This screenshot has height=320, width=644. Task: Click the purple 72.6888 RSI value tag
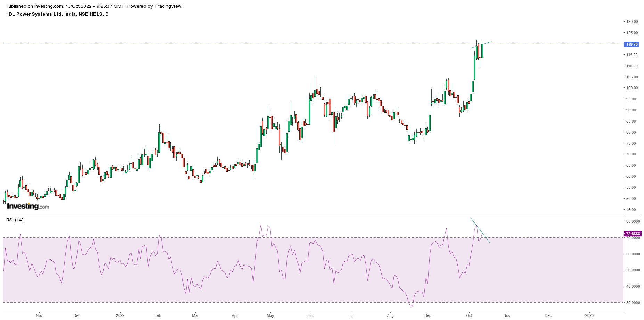click(633, 234)
